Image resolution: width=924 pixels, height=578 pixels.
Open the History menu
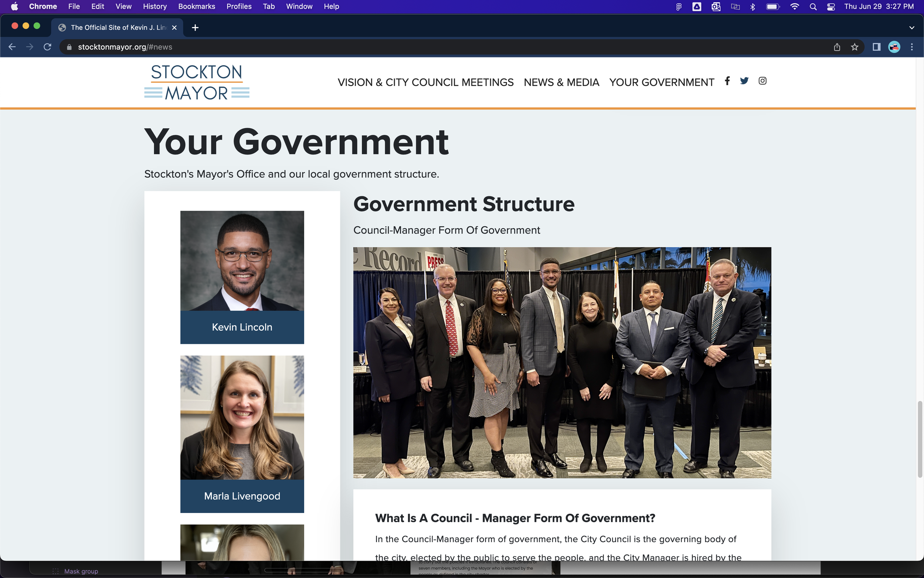click(155, 7)
